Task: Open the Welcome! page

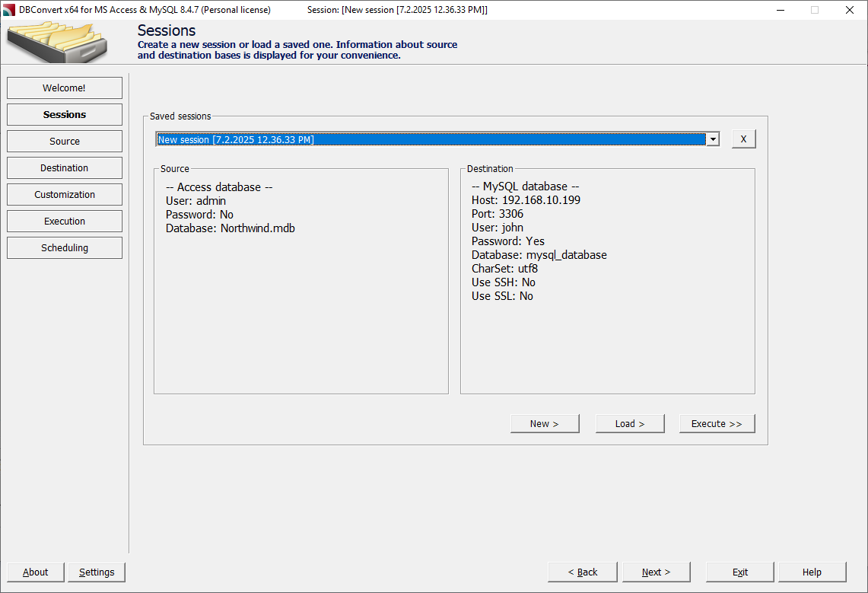Action: pos(64,88)
